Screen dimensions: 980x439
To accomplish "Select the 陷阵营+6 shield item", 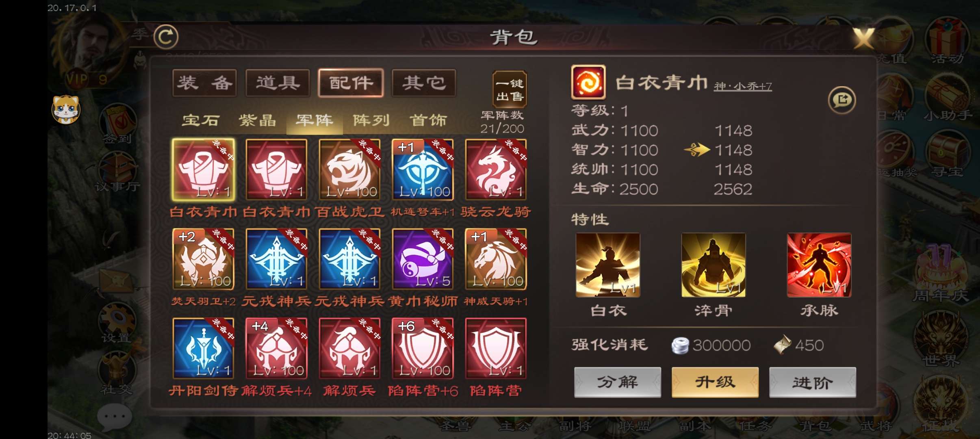I will (423, 348).
